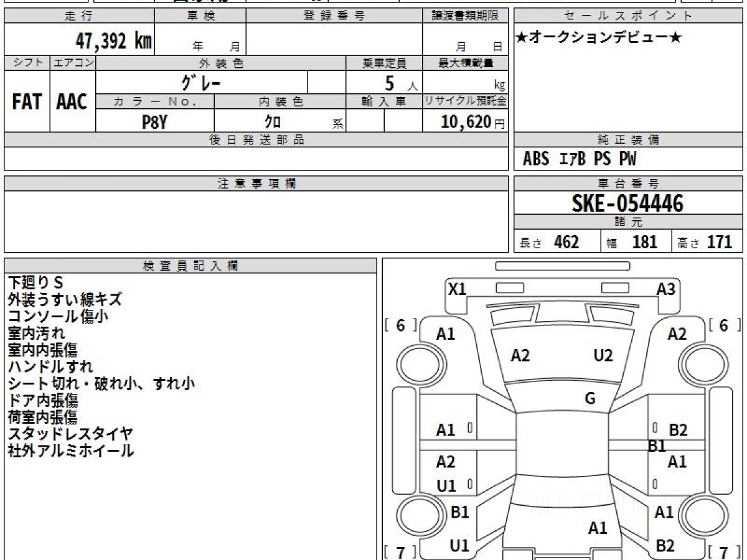Select the ABS エアB PS PW equipment line
Image resolution: width=747 pixels, height=560 pixels.
[580, 159]
